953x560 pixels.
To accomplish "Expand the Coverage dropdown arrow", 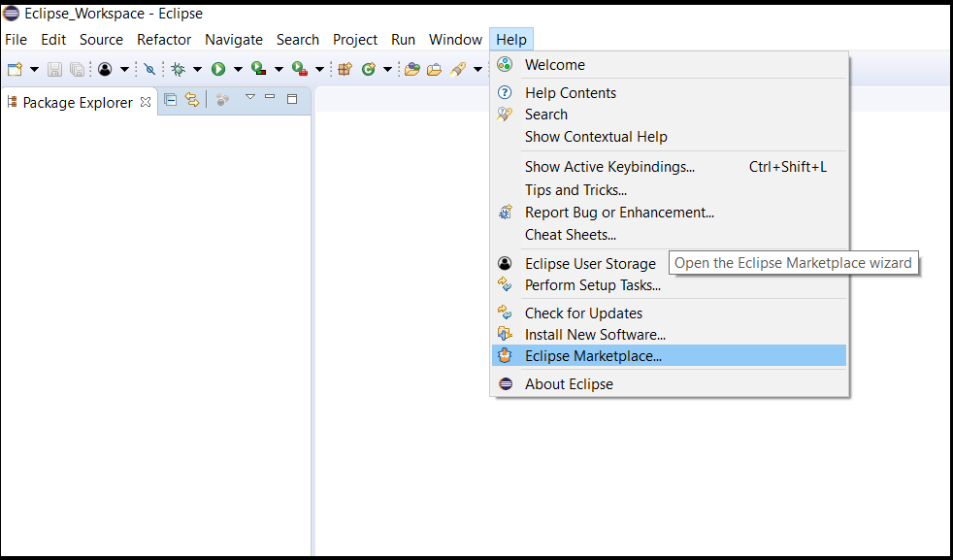I will 279,69.
